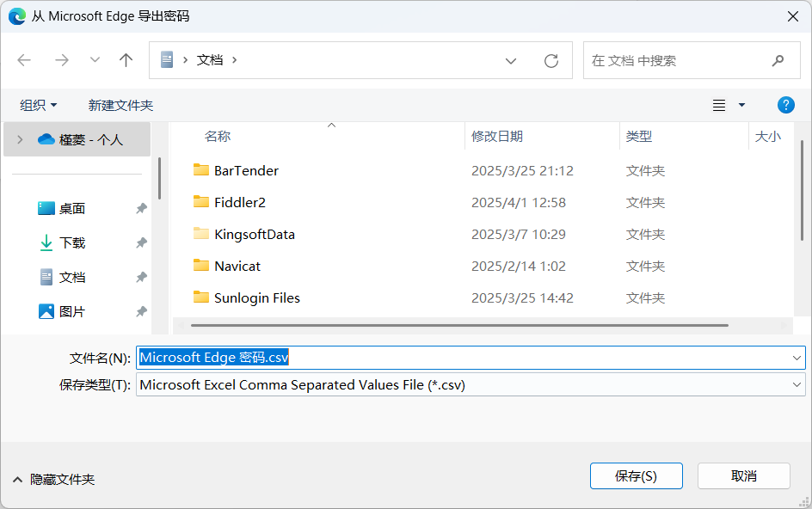Click the Sunlogin Files folder icon
812x509 pixels.
click(x=201, y=297)
